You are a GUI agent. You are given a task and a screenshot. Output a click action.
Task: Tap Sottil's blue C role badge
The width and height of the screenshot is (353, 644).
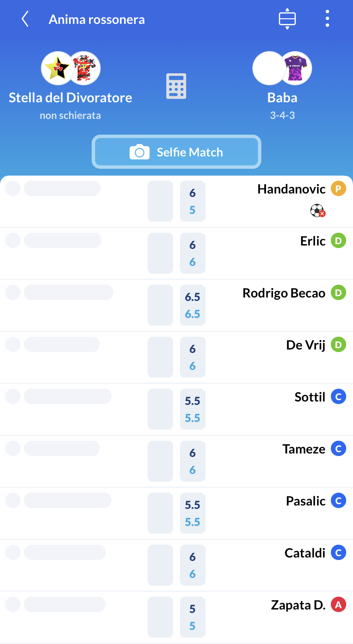339,396
